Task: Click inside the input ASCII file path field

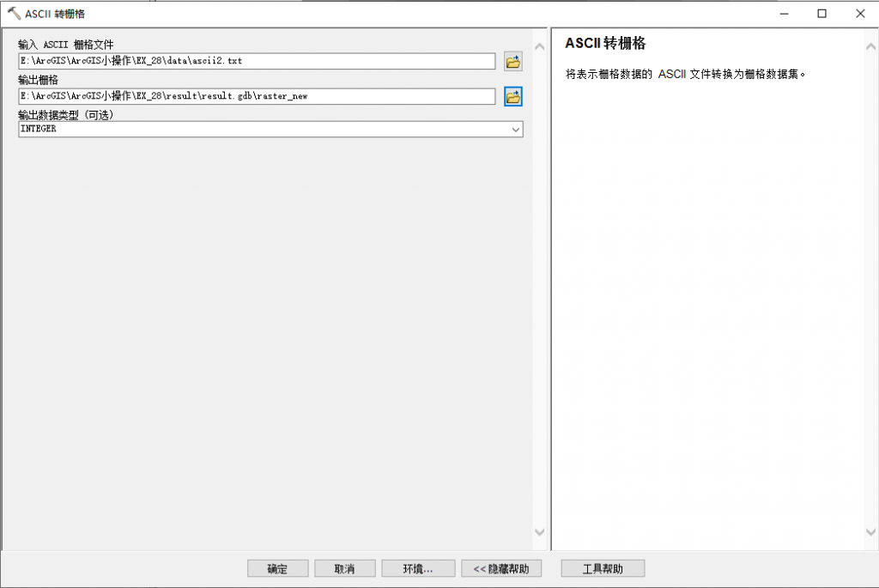Action: click(x=258, y=61)
